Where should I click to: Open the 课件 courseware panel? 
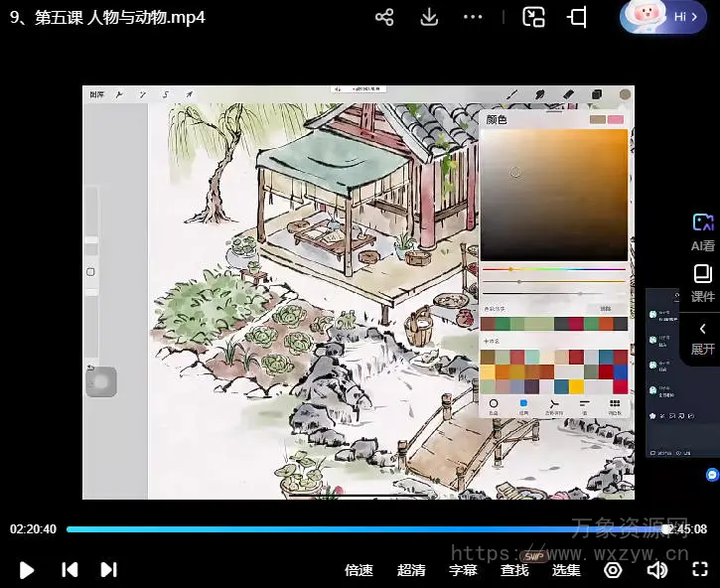(703, 283)
